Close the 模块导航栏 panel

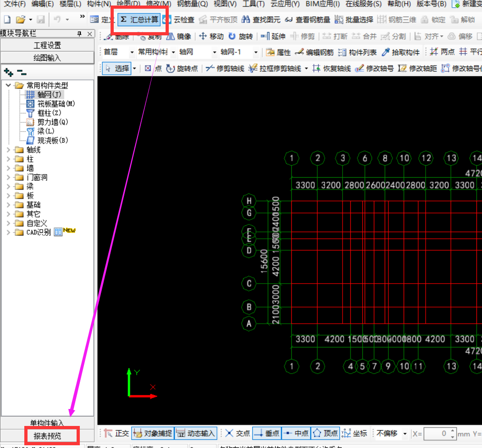pos(89,34)
